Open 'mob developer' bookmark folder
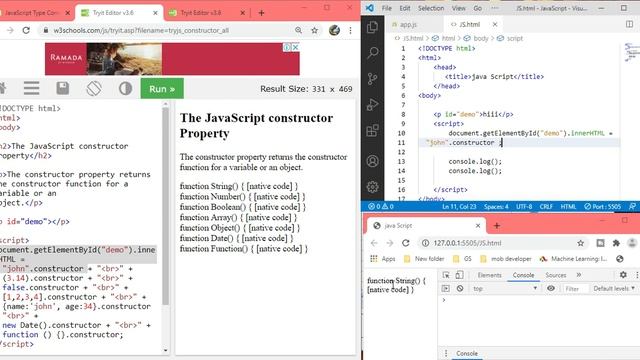 click(x=506, y=259)
